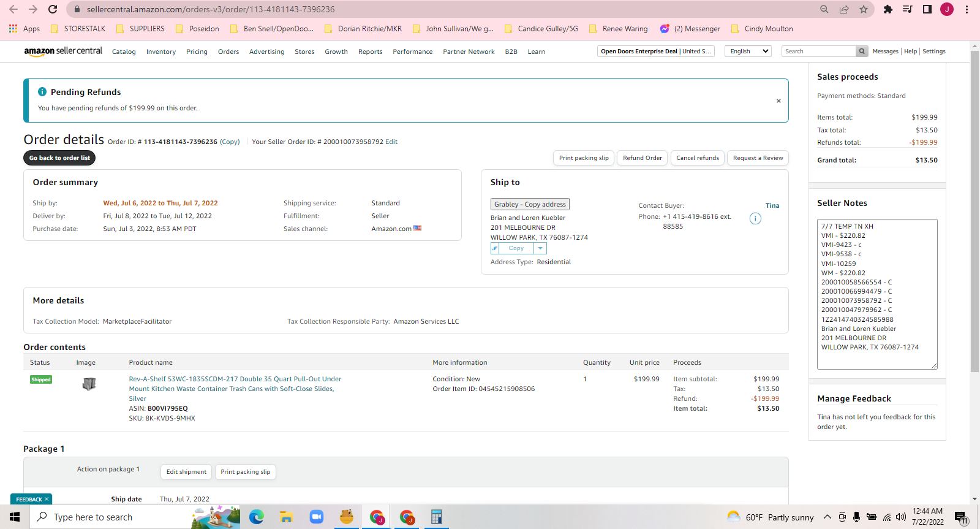
Task: Open the Help link in the header
Action: (x=911, y=51)
